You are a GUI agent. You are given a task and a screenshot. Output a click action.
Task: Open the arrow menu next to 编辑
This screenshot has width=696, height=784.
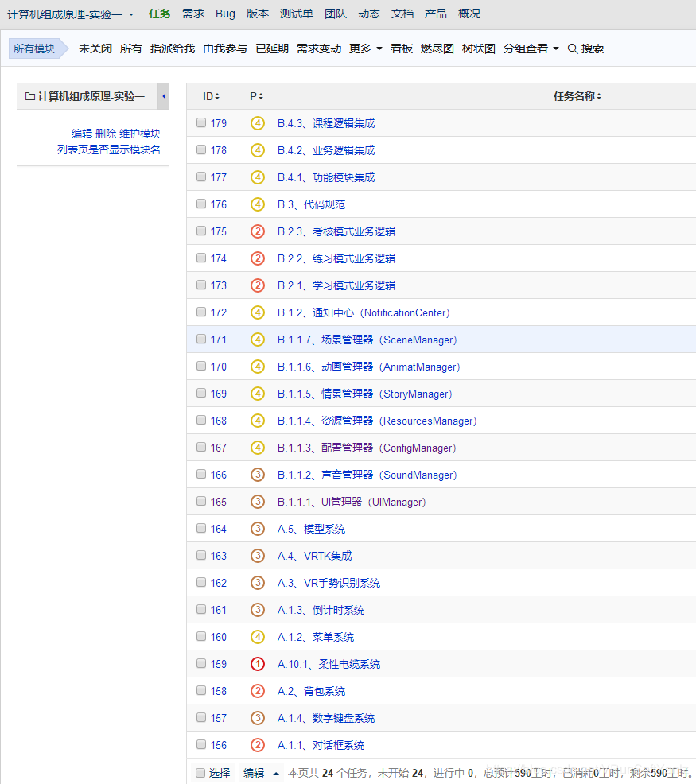coord(276,773)
